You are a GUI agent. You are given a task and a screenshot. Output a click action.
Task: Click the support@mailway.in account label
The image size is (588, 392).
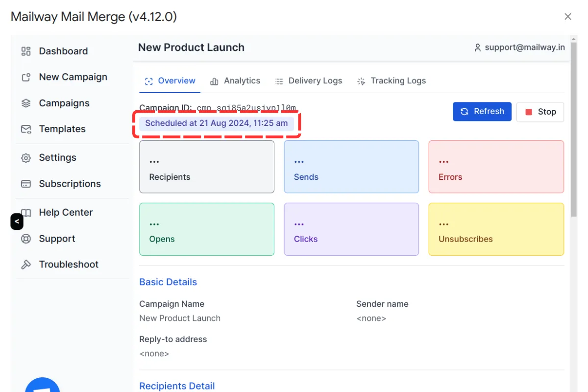(x=519, y=48)
